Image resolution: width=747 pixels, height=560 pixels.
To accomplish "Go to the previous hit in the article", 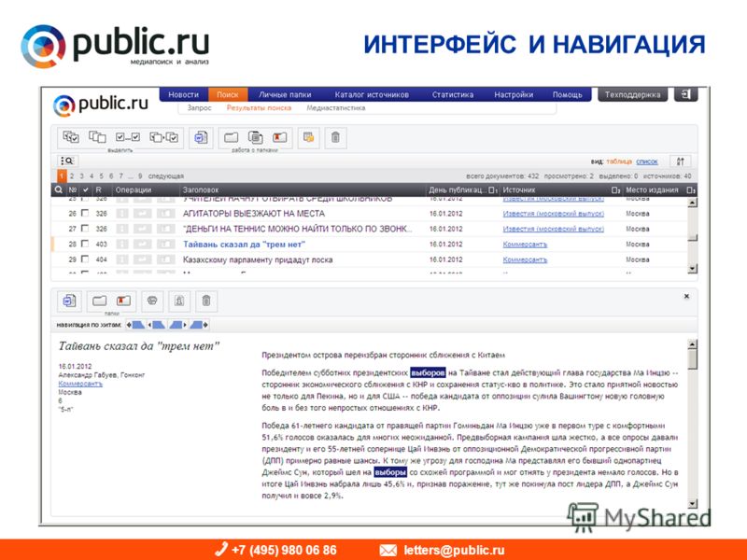I will coord(156,325).
